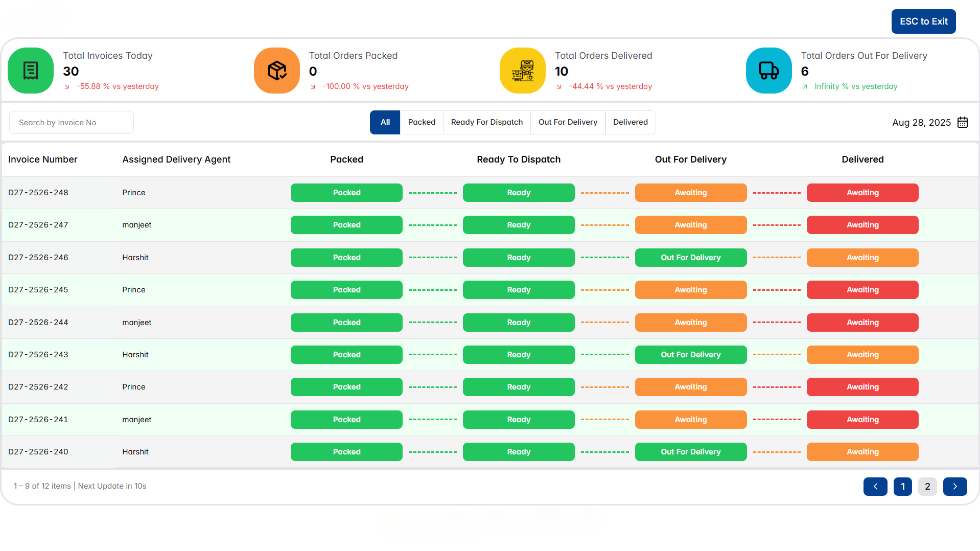Viewport: 980px width, 551px height.
Task: Click 'Infinity % vs yesterday' text
Action: coord(856,86)
